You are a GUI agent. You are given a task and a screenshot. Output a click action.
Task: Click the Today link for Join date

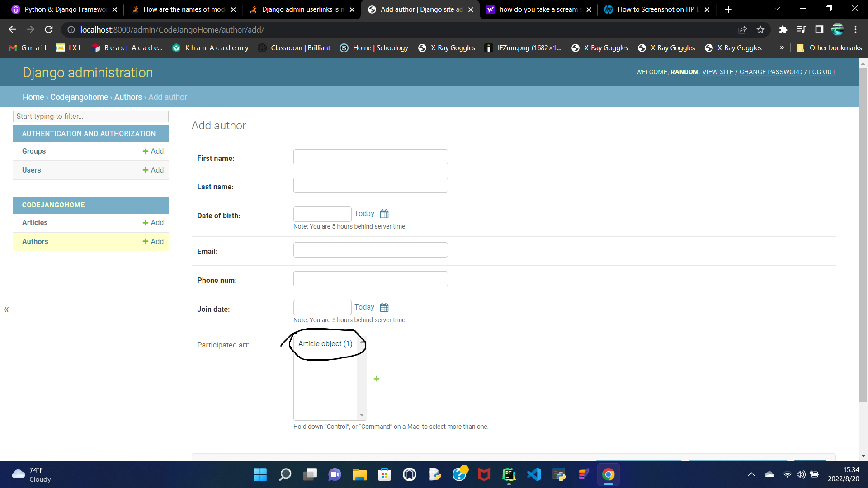pyautogui.click(x=363, y=307)
